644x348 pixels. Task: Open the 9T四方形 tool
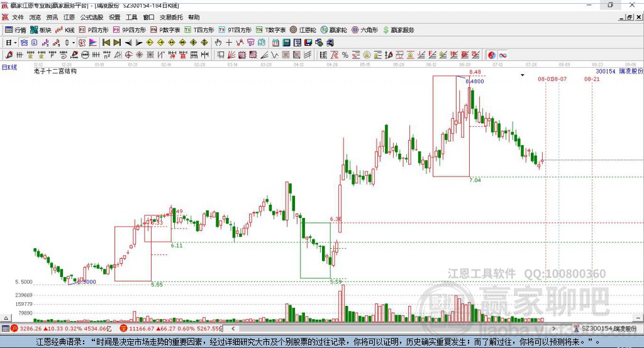pos(235,30)
